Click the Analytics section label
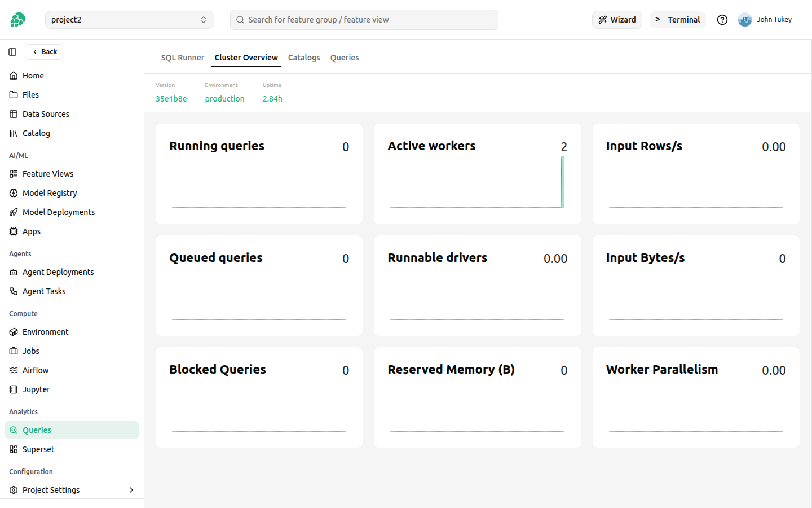 [x=24, y=412]
